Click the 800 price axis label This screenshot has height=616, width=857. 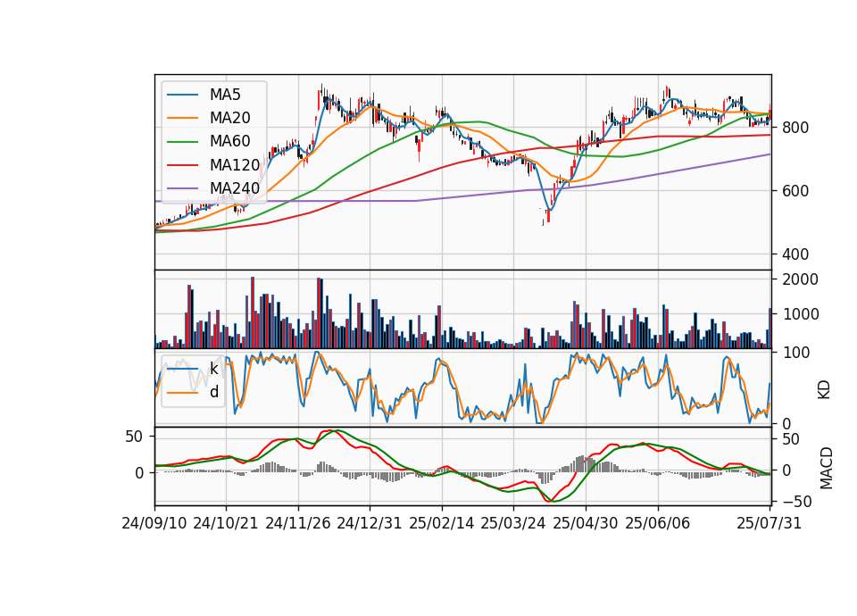[795, 128]
